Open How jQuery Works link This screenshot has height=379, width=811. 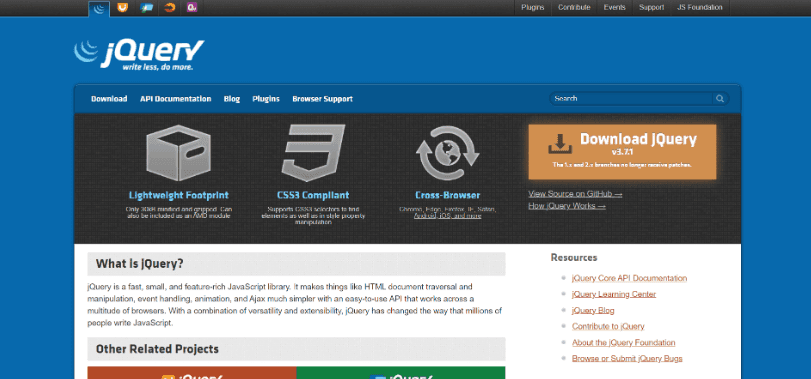coord(567,206)
